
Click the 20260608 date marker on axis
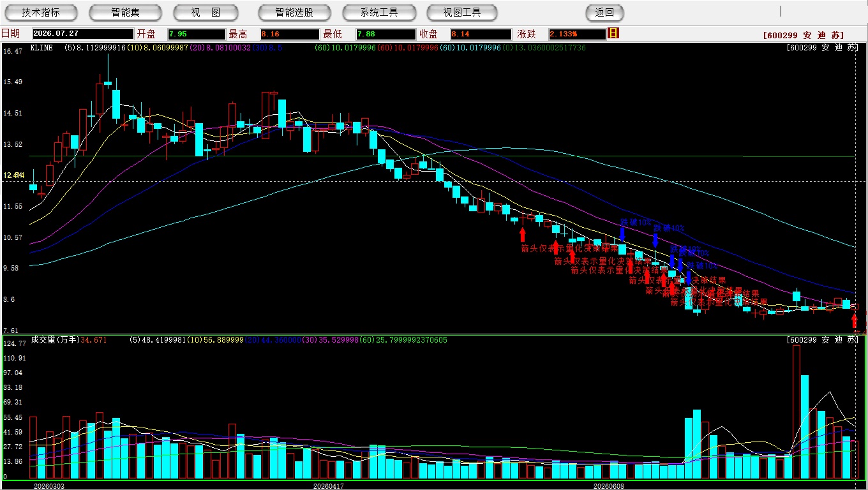609,486
